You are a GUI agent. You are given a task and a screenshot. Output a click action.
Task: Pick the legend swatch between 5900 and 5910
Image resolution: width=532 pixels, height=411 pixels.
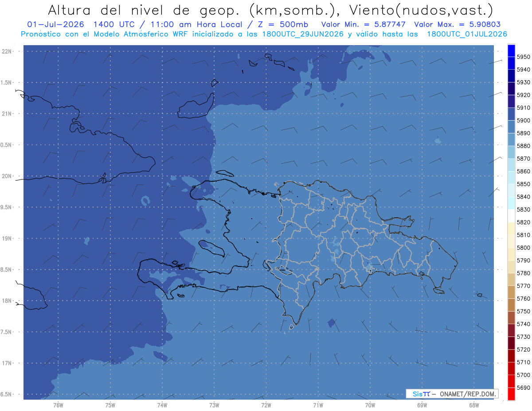pyautogui.click(x=511, y=114)
